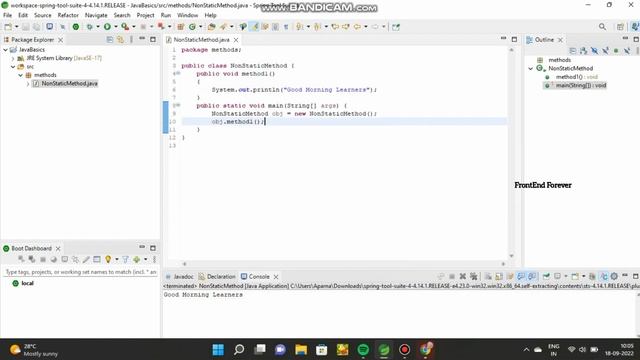Toggle Console Scroll Lock icon

click(x=499, y=276)
